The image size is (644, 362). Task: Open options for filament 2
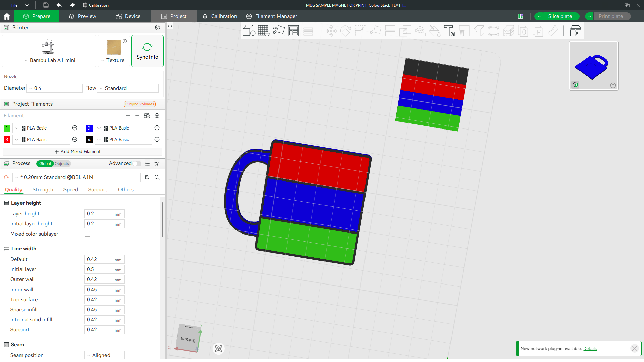tap(157, 128)
